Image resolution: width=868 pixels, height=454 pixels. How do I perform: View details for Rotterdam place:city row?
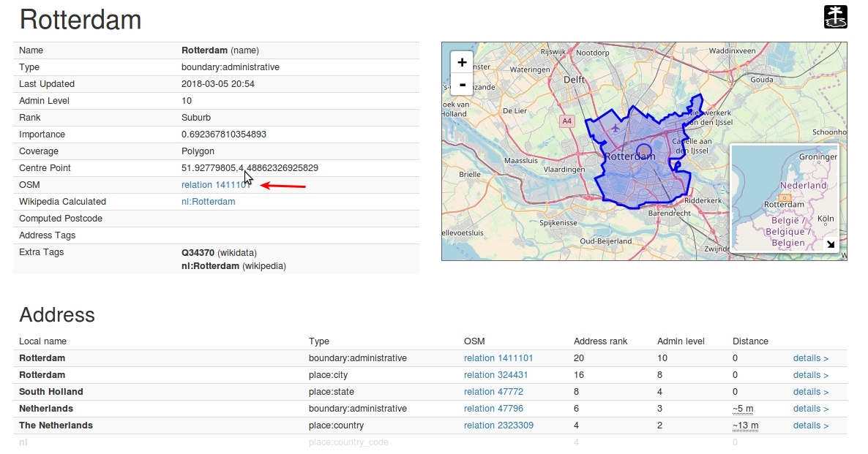[810, 374]
